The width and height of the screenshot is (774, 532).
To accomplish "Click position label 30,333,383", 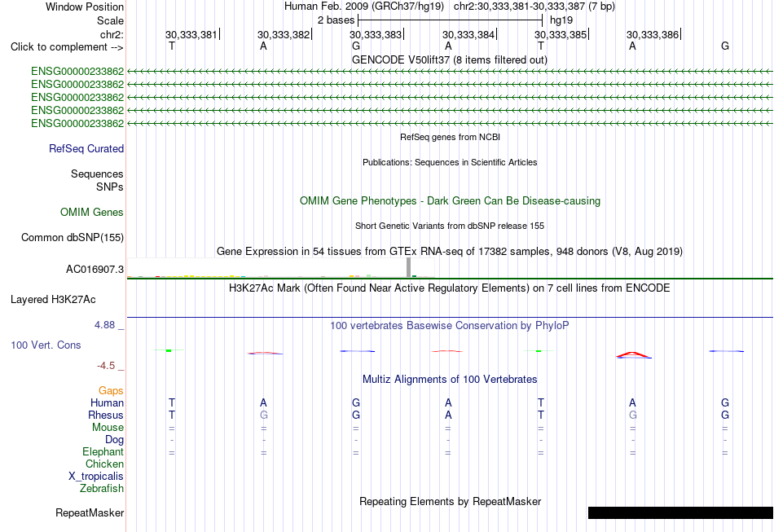I will [x=377, y=34].
